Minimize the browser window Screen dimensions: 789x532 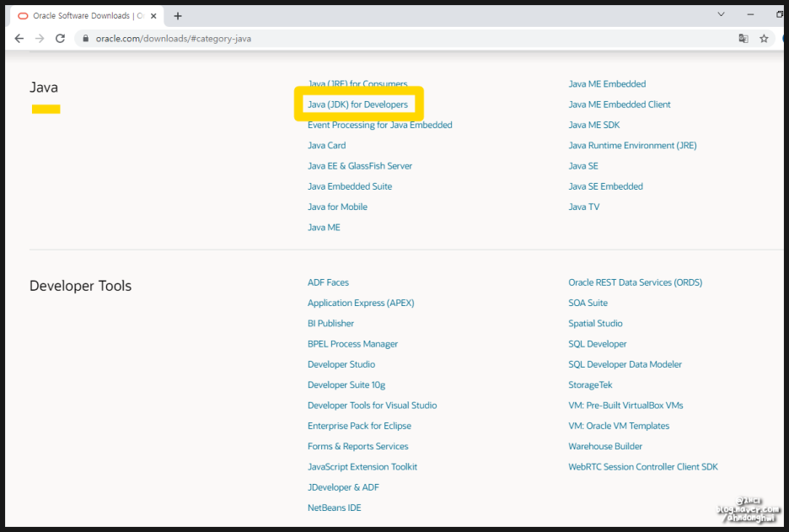[750, 14]
